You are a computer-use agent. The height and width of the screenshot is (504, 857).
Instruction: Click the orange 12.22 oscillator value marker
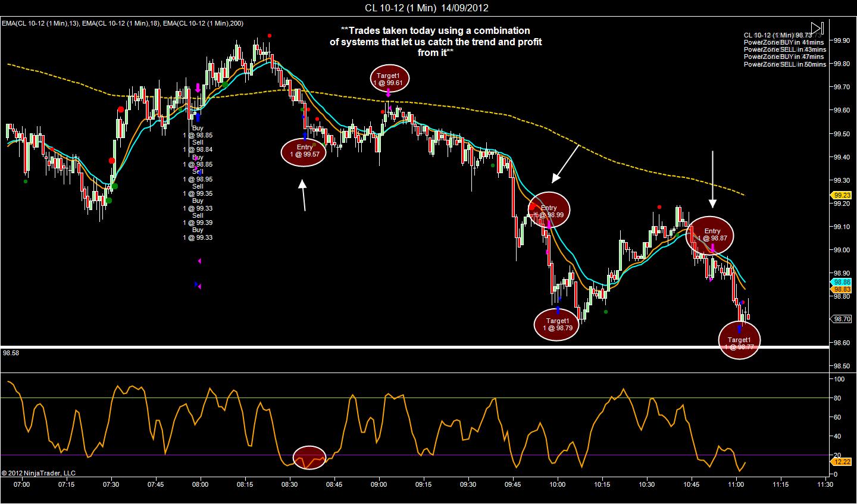[842, 462]
